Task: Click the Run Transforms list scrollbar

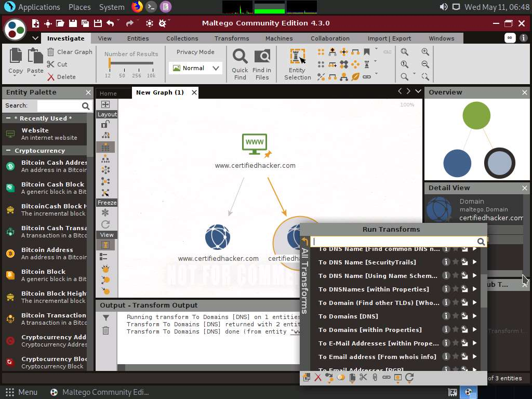Action: [x=484, y=291]
